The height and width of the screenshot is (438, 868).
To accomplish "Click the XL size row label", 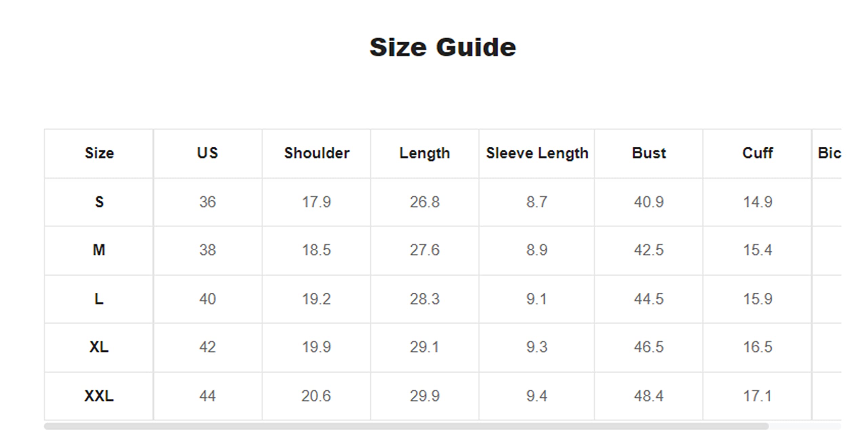I will pos(99,347).
